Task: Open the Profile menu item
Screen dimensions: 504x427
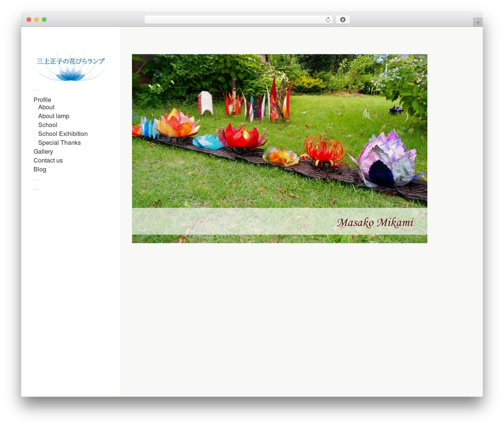Action: point(42,100)
